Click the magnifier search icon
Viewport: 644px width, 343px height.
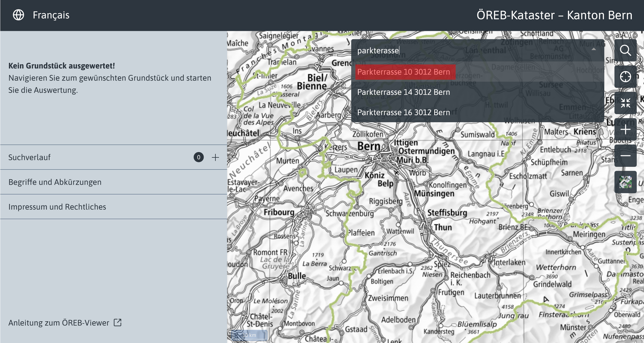(625, 50)
